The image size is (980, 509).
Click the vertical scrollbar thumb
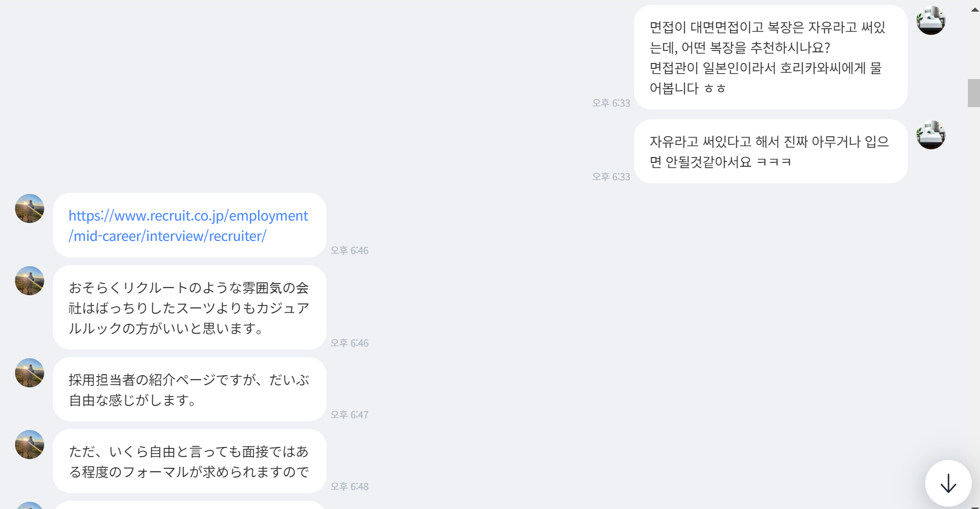tap(974, 93)
